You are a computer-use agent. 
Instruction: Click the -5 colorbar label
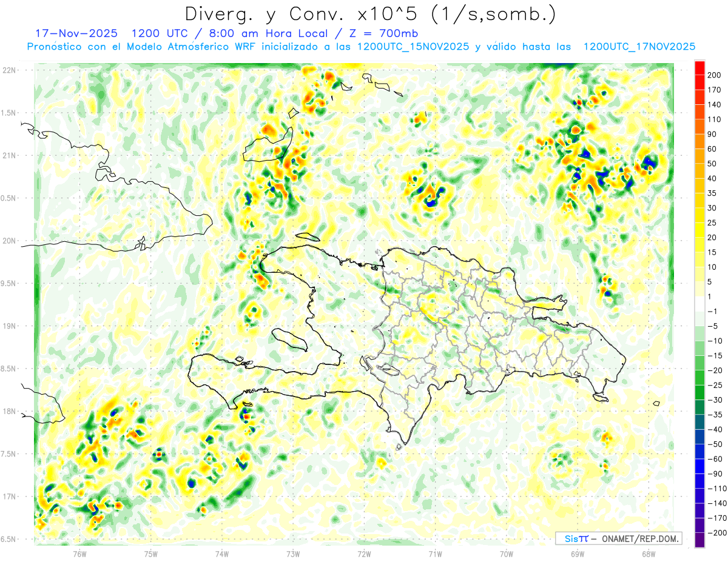coord(713,326)
